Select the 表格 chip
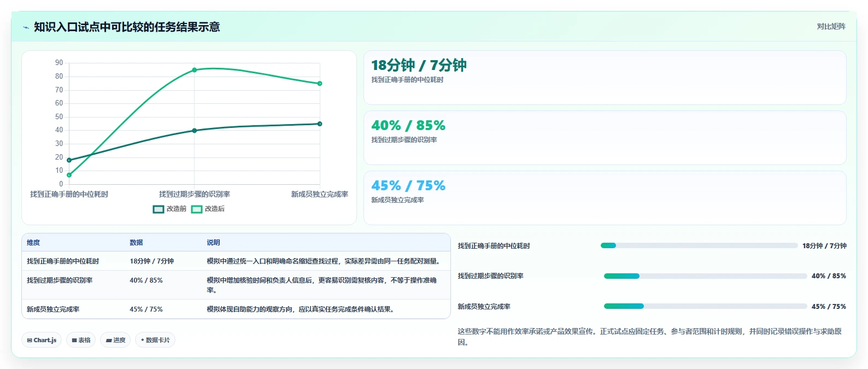868x369 pixels. [81, 340]
